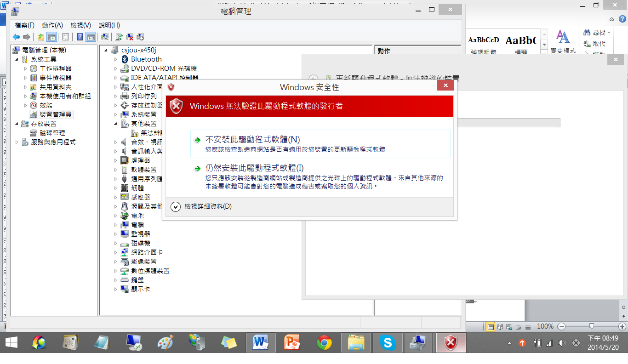Click the Properties toolbar icon
This screenshot has height=364, width=628.
click(x=66, y=37)
